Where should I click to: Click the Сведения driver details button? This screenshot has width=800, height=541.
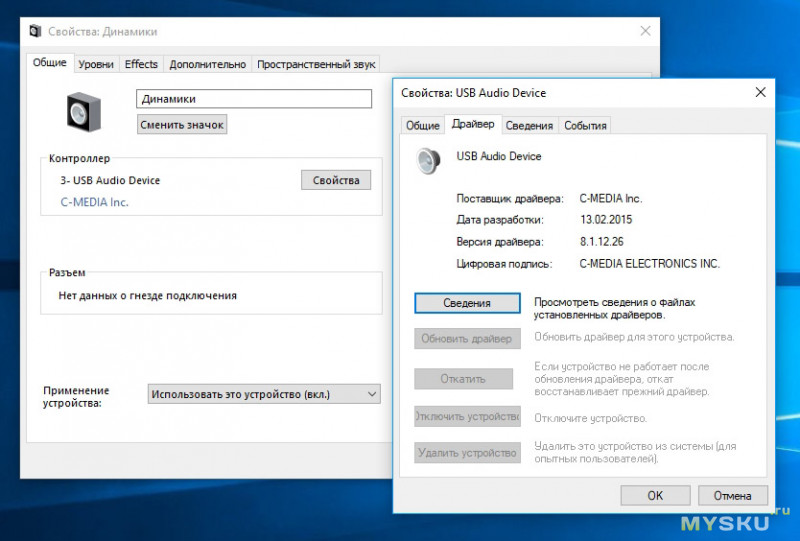(467, 303)
